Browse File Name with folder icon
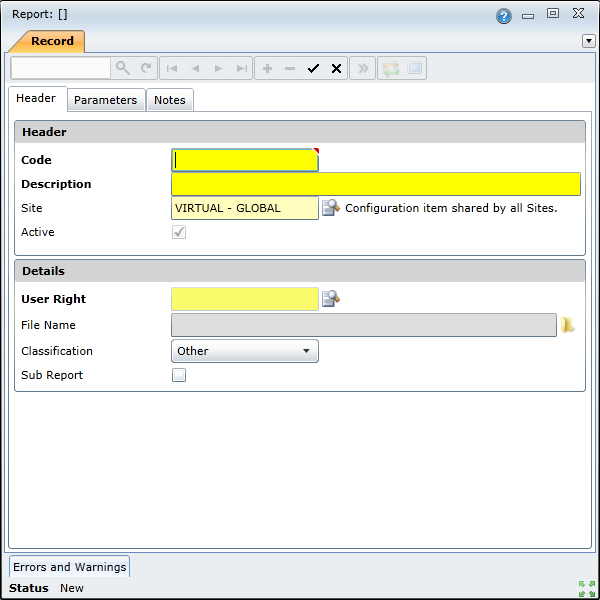Screen dimensions: 600x600 568,325
